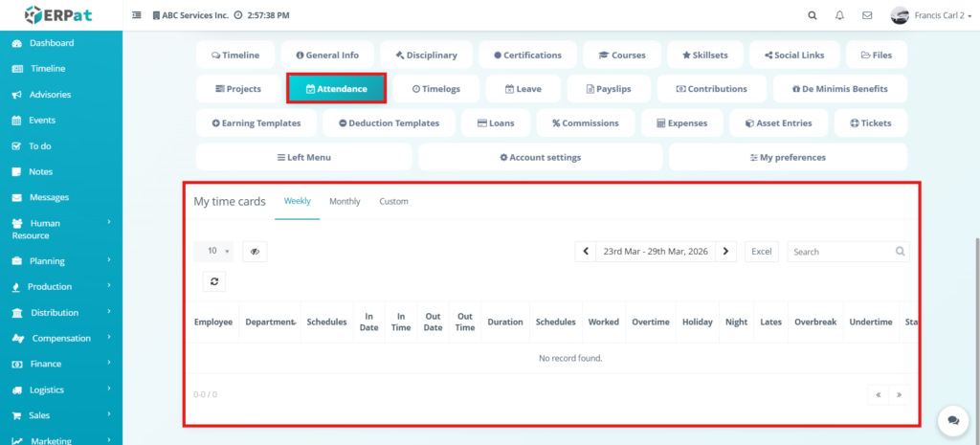
Task: Go to previous week using left arrow
Action: click(x=586, y=252)
